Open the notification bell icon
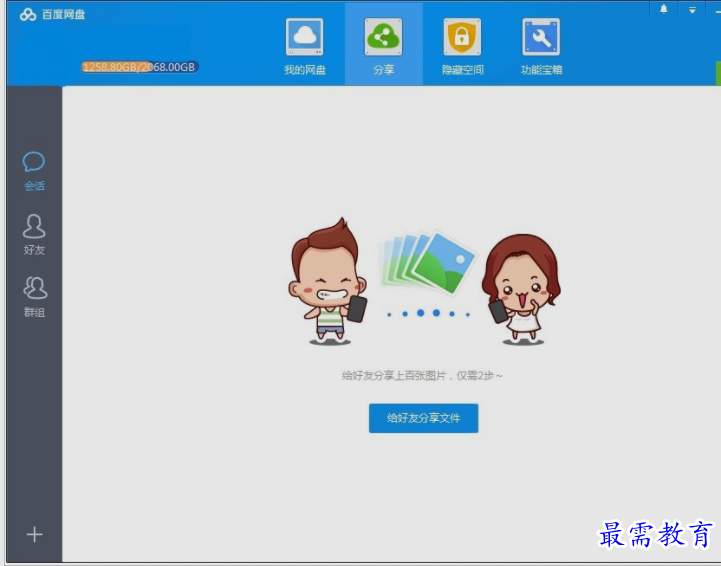 664,10
